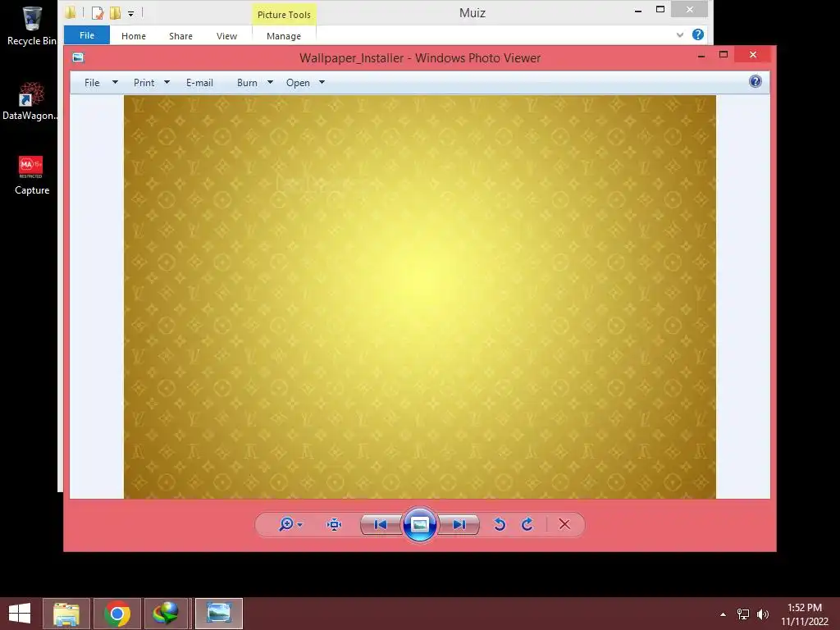Click E-mail in Photo Viewer toolbar

click(x=199, y=83)
